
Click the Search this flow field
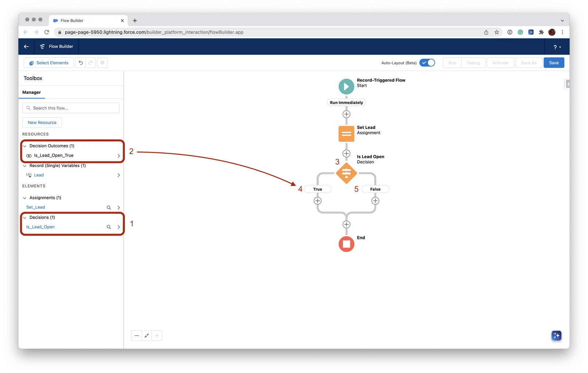pyautogui.click(x=71, y=108)
